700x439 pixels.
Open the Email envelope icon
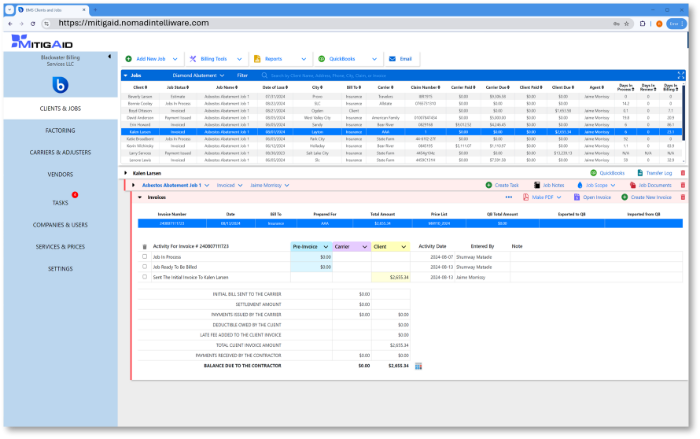click(391, 59)
